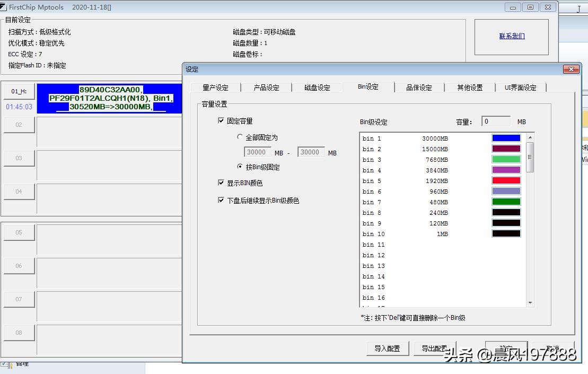Select the 01_H port slot entry

[x=19, y=91]
